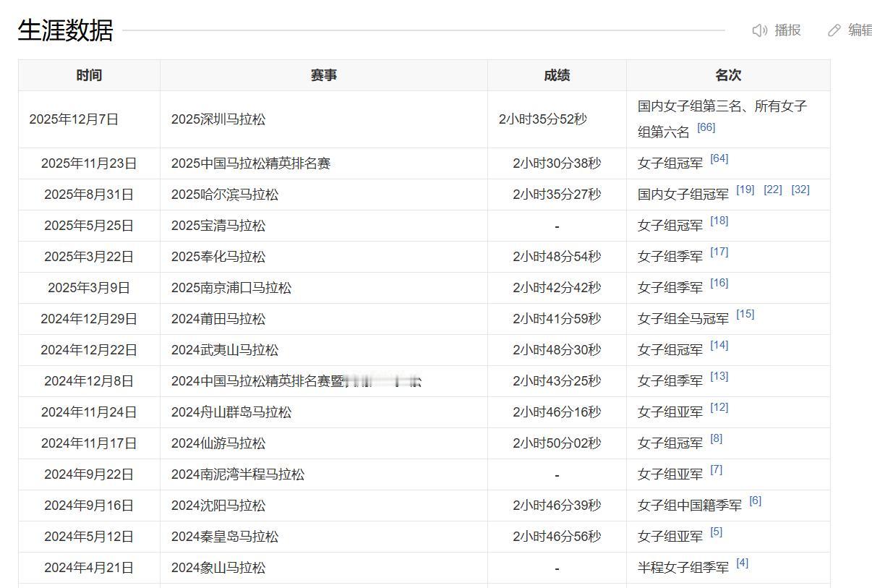Click the pencil icon next to 编辑
872x588 pixels.
pyautogui.click(x=833, y=30)
